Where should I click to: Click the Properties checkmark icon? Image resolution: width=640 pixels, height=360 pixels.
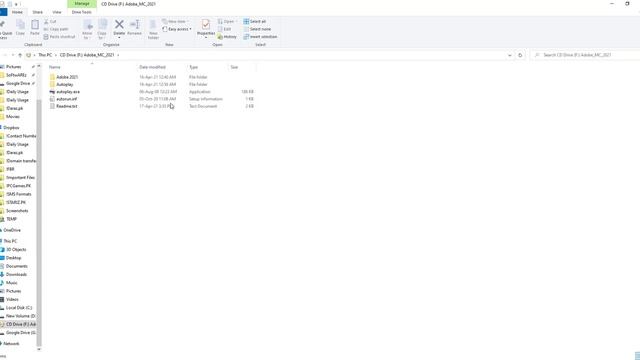click(206, 24)
